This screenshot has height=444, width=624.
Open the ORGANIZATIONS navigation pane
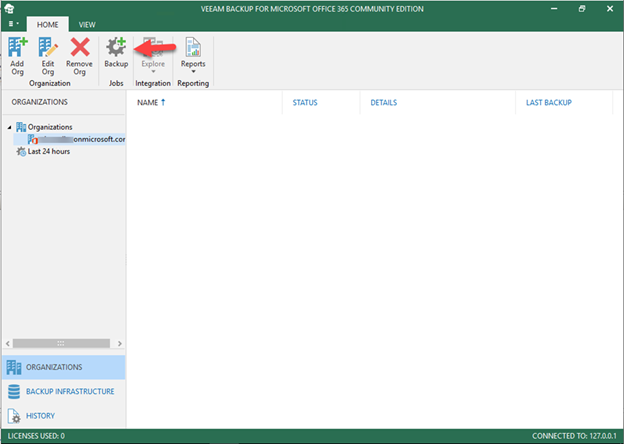[64, 367]
